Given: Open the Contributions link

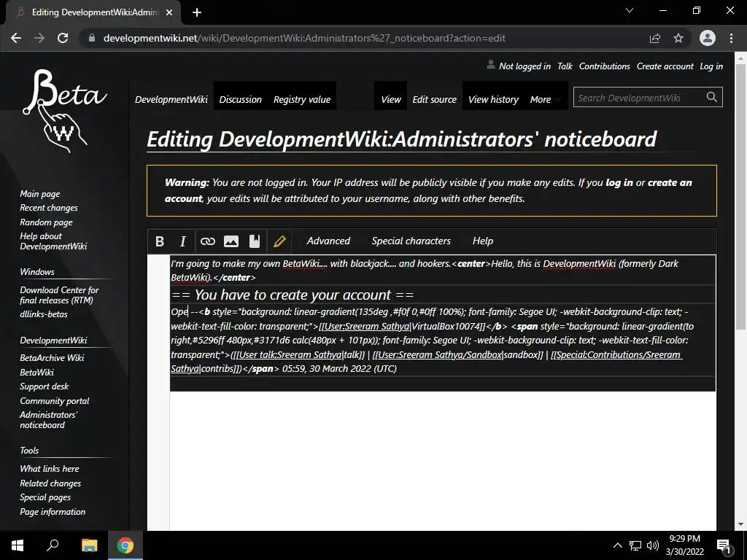Looking at the screenshot, I should [x=604, y=66].
